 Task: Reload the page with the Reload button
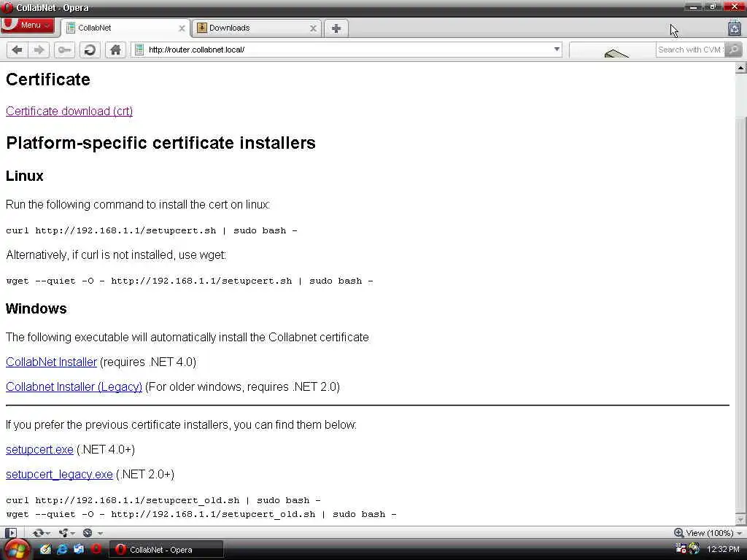point(90,50)
